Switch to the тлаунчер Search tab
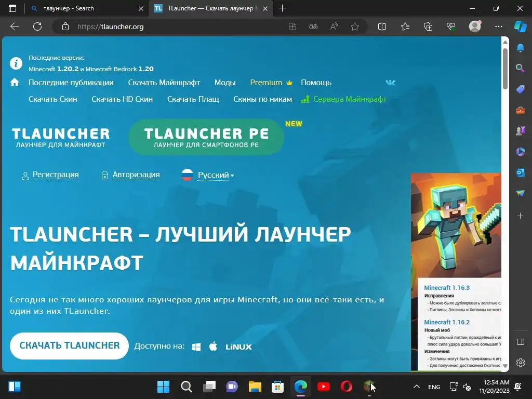Screen dimensions: 532x399 coord(87,8)
